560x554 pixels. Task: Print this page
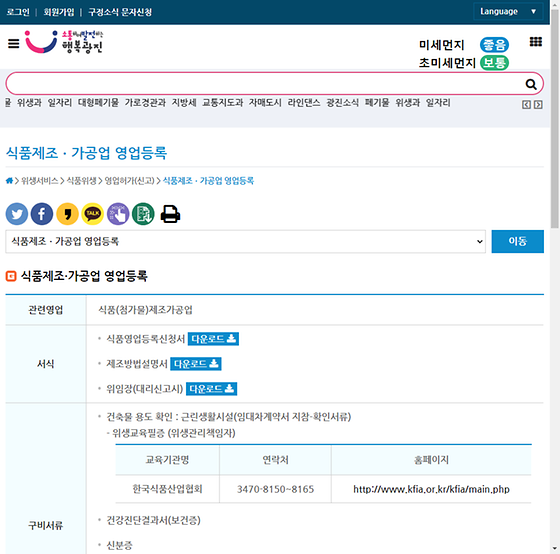[170, 214]
